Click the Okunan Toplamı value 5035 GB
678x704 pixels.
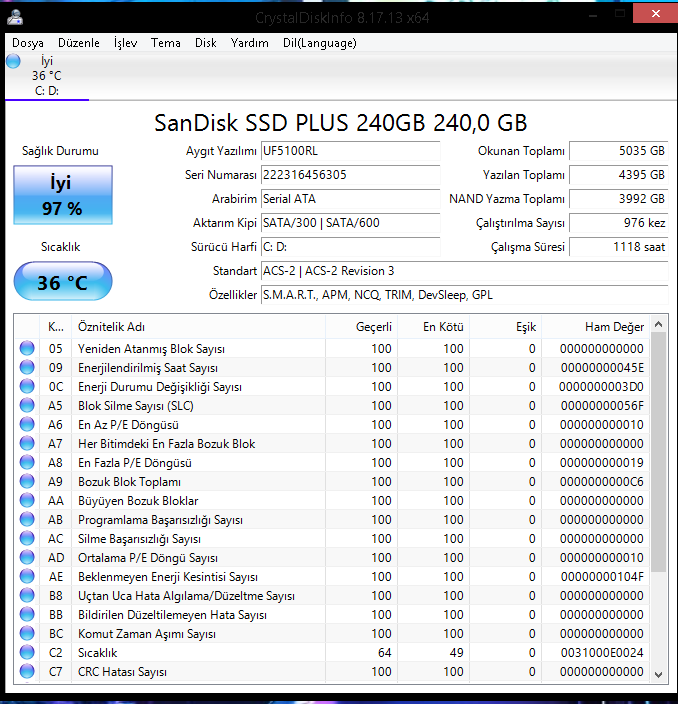[x=619, y=151]
